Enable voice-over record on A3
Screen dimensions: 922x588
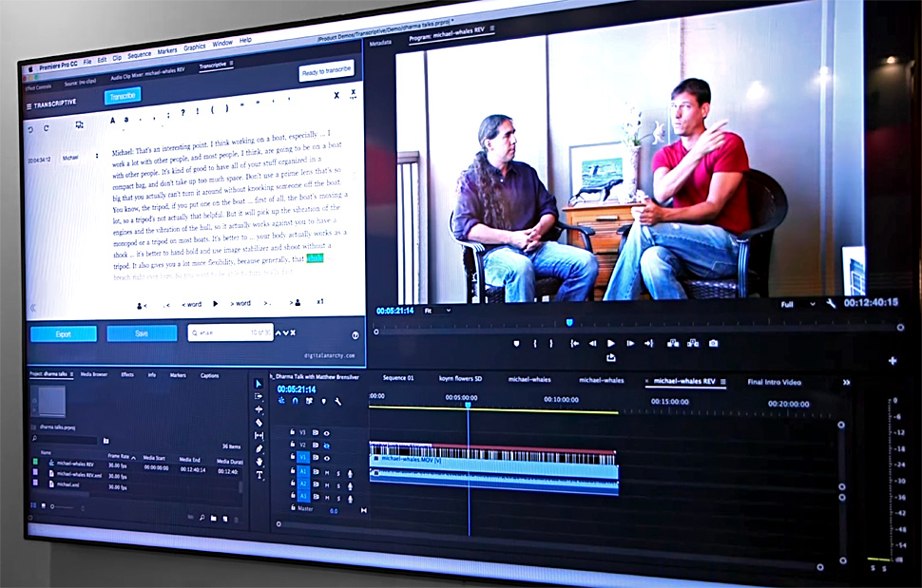tap(351, 499)
